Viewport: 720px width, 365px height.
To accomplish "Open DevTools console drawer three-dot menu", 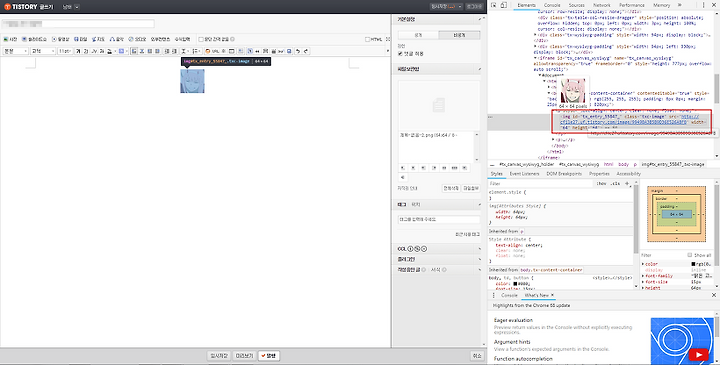I will coord(494,295).
